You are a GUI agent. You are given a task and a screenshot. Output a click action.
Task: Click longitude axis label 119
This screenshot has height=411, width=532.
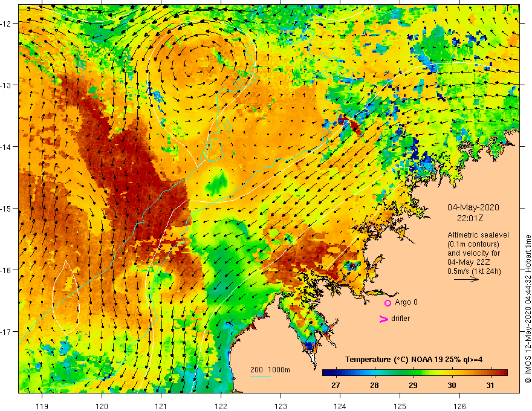coord(42,406)
